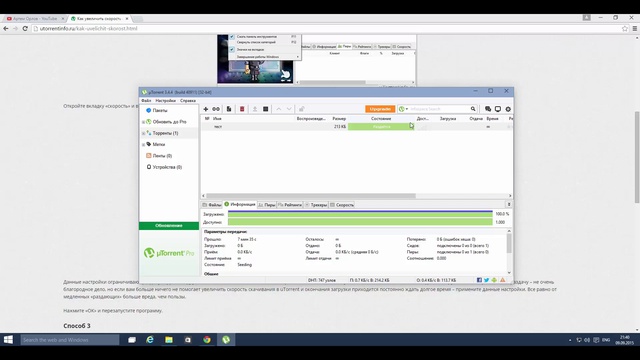
Task: Click the Доступно green availability bar
Action: (x=360, y=222)
